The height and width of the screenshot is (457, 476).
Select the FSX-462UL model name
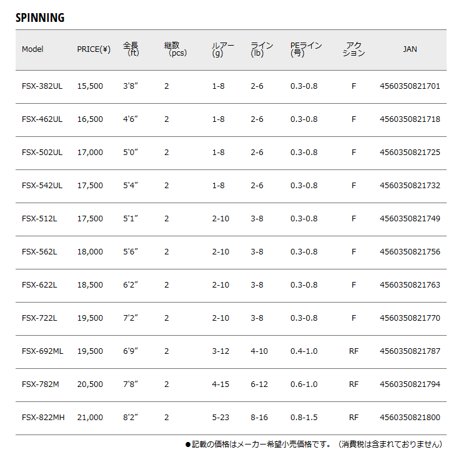pos(42,119)
